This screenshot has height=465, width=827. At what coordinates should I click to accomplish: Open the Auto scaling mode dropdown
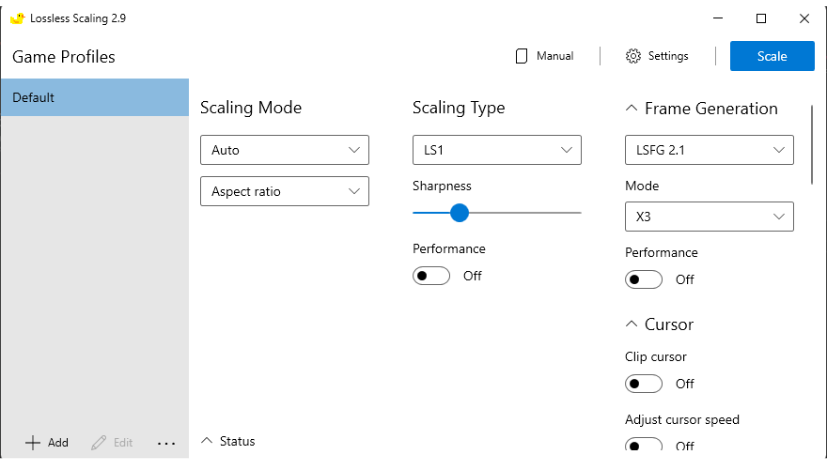(284, 150)
